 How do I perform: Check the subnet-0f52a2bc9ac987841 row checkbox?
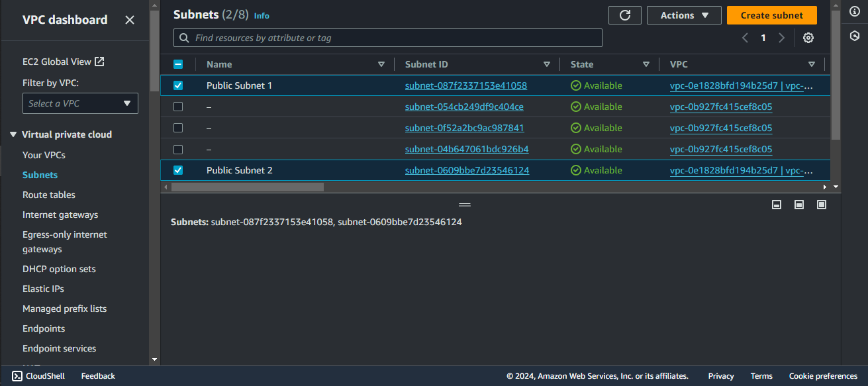pos(178,128)
